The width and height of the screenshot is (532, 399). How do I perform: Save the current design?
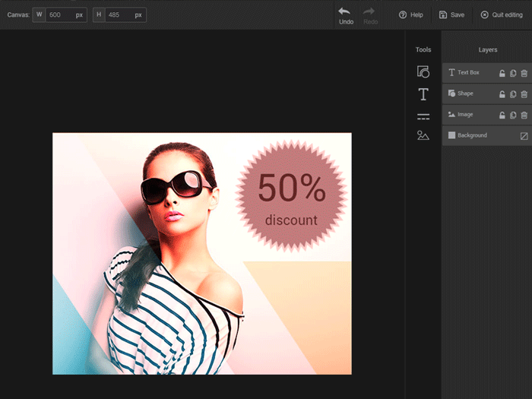pos(451,14)
